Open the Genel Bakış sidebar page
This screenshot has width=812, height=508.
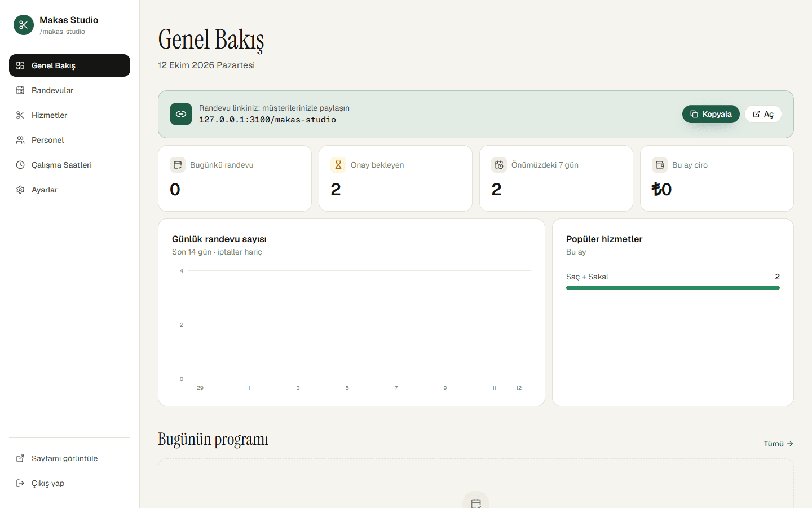pyautogui.click(x=69, y=65)
